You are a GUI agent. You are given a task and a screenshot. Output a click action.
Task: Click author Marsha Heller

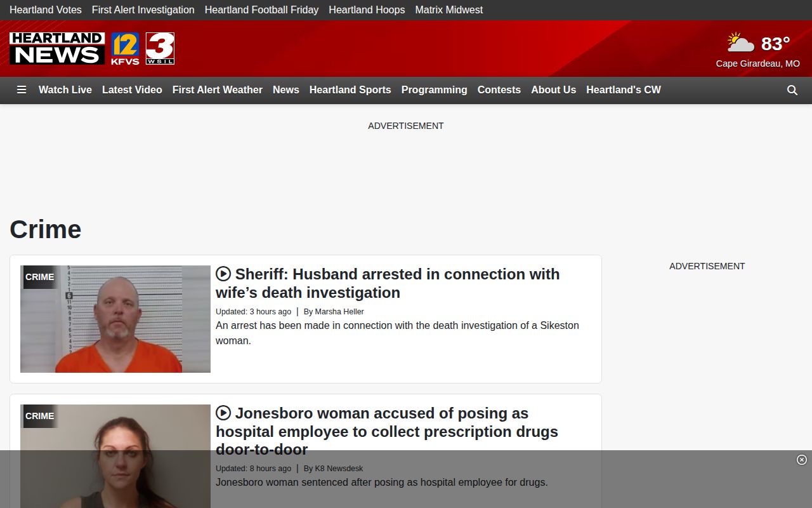[x=339, y=311]
